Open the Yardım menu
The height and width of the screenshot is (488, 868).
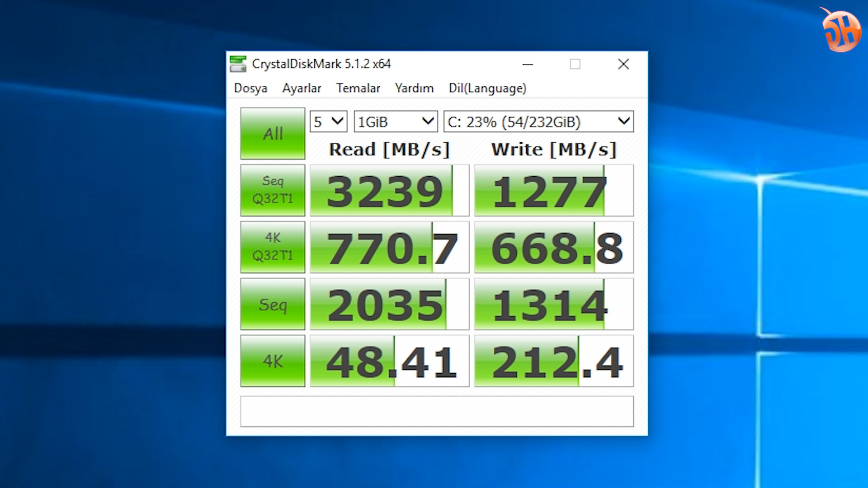pos(414,88)
